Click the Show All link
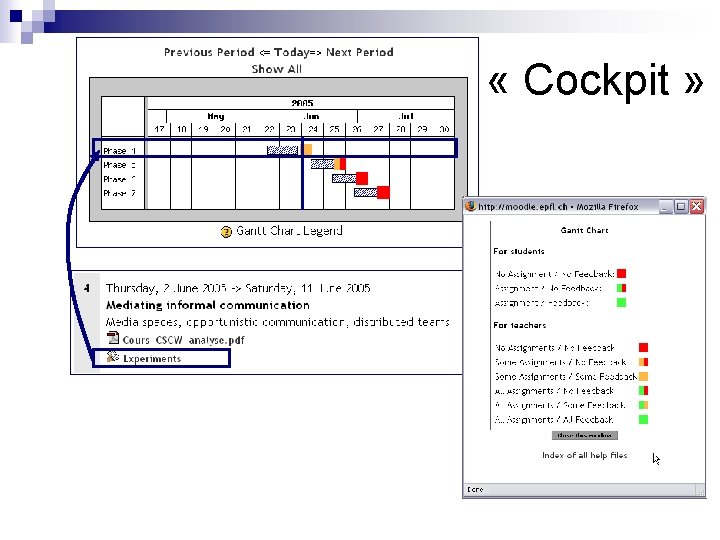The image size is (720, 540). coord(276,69)
